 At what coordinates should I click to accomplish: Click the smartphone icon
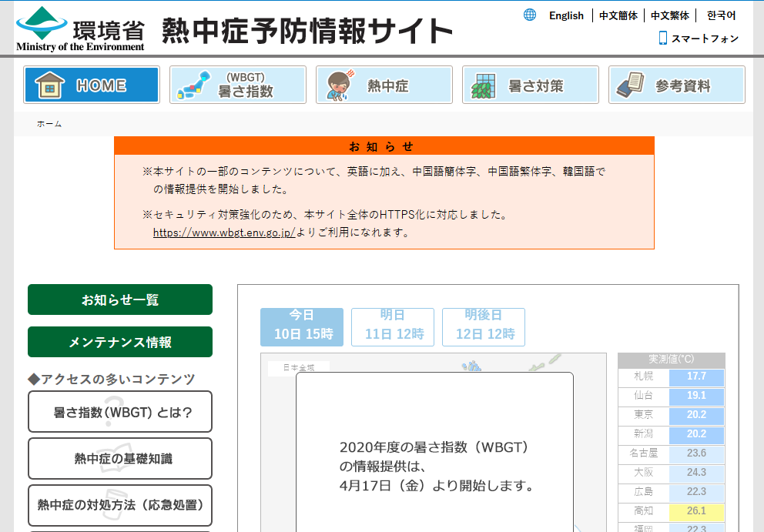tap(662, 38)
